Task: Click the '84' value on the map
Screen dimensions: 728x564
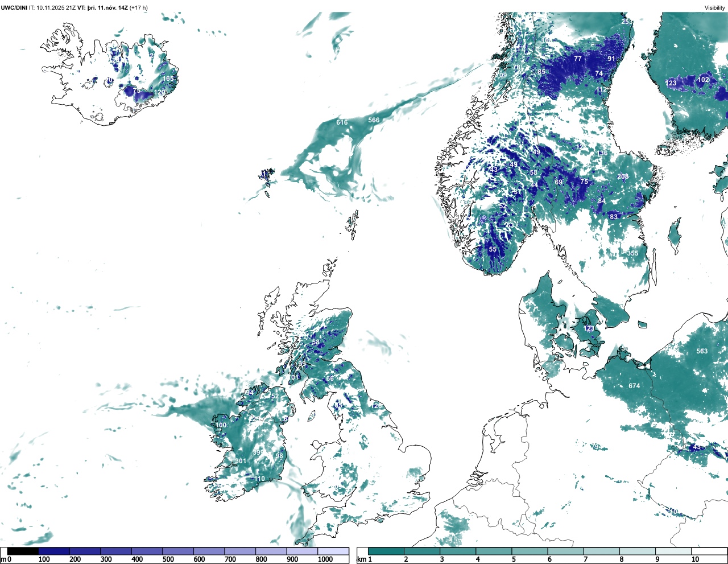Action: tap(602, 201)
